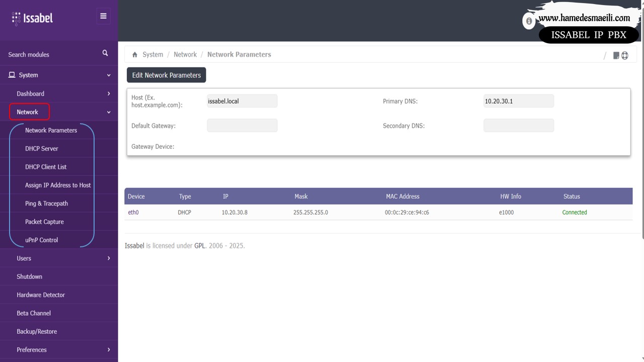Image resolution: width=644 pixels, height=362 pixels.
Task: Expand the Preferences submenu arrow
Action: (109, 350)
